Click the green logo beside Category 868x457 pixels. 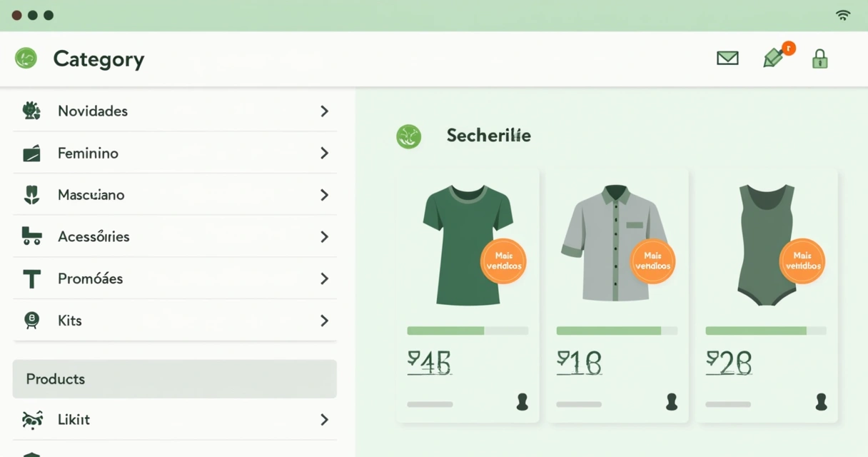click(x=26, y=58)
